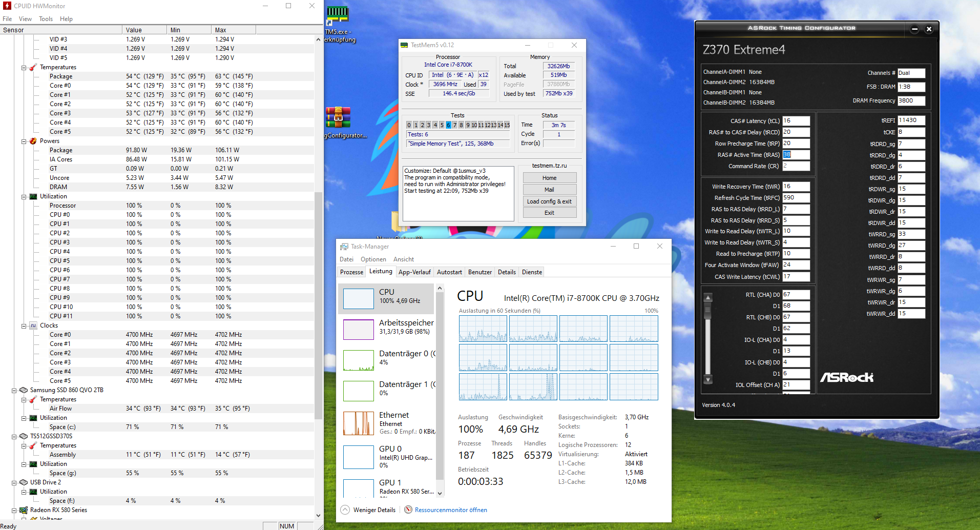
Task: Click the USB Drive 2 disk icon
Action: [x=24, y=482]
